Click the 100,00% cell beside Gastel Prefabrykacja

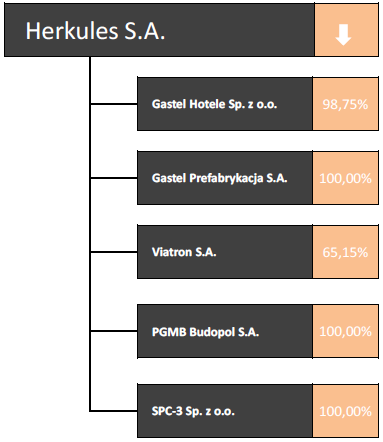[345, 178]
